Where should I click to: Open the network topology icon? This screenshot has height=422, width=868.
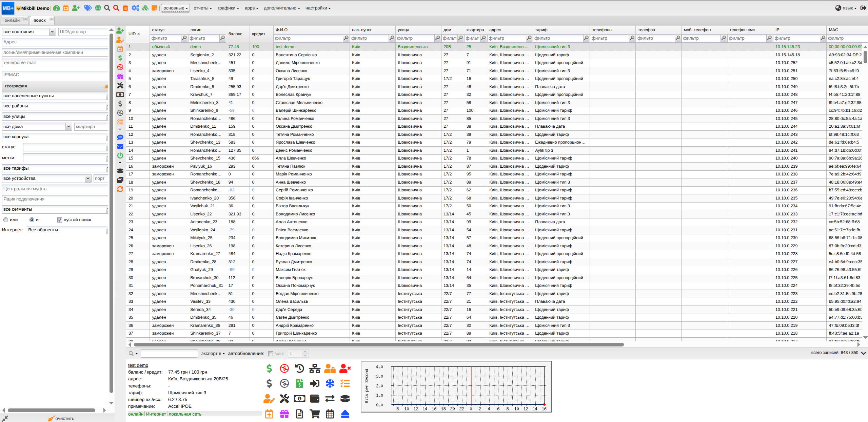pos(315,368)
